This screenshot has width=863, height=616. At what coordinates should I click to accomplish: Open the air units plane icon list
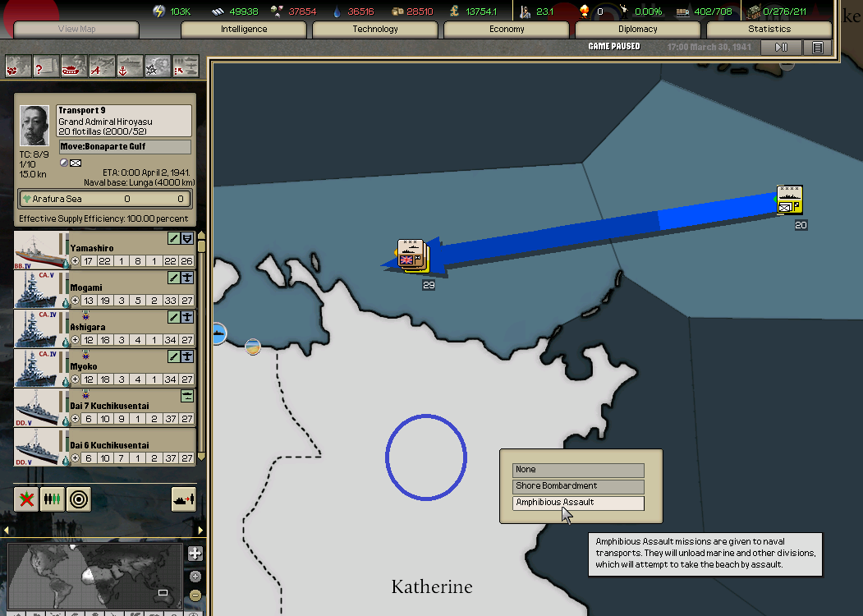102,66
